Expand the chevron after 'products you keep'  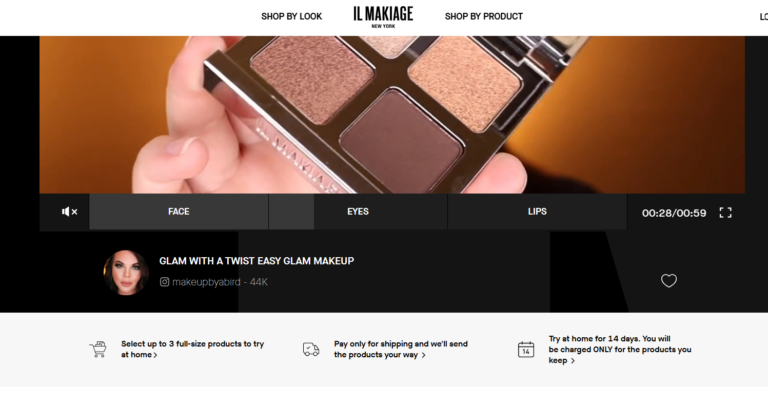(573, 361)
